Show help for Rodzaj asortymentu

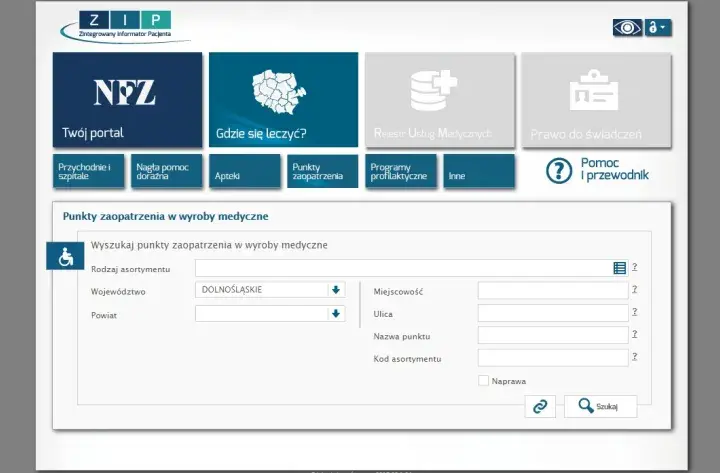click(635, 267)
